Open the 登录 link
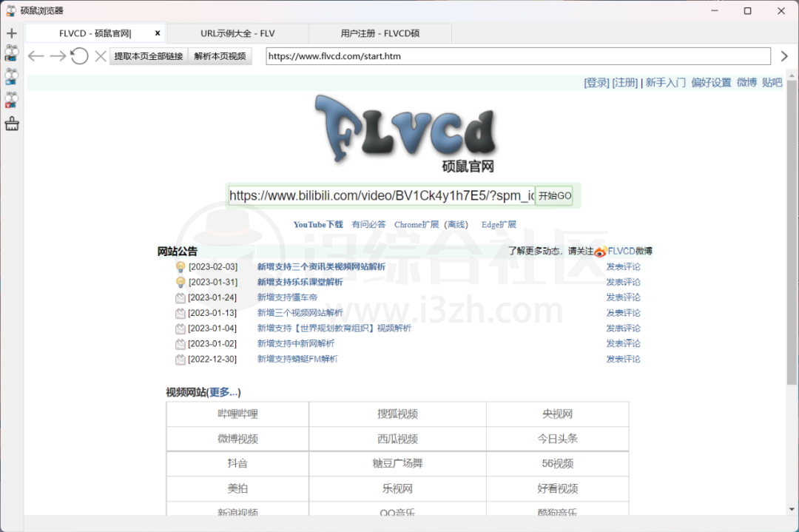The height and width of the screenshot is (532, 799). pyautogui.click(x=597, y=83)
